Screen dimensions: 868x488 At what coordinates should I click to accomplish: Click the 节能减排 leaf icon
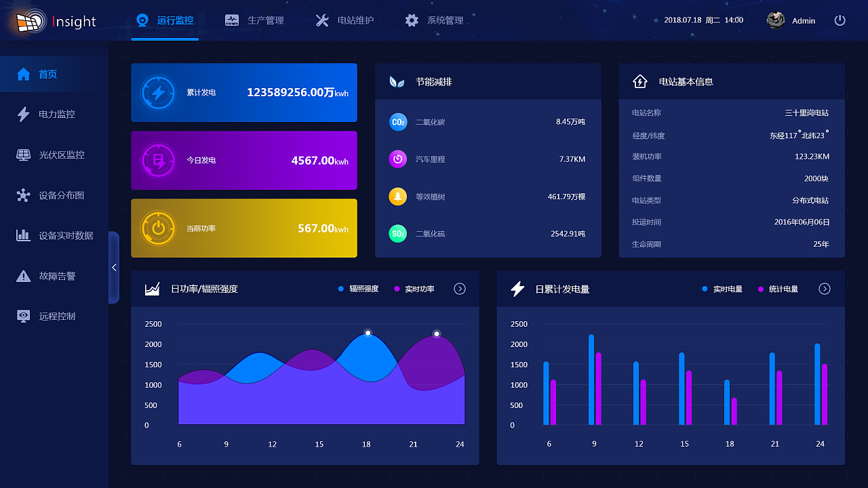pyautogui.click(x=397, y=82)
